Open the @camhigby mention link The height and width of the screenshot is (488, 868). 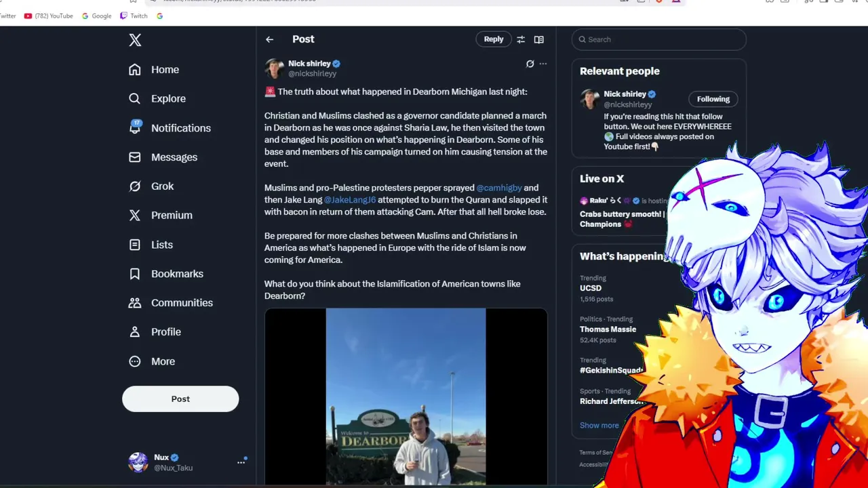499,188
